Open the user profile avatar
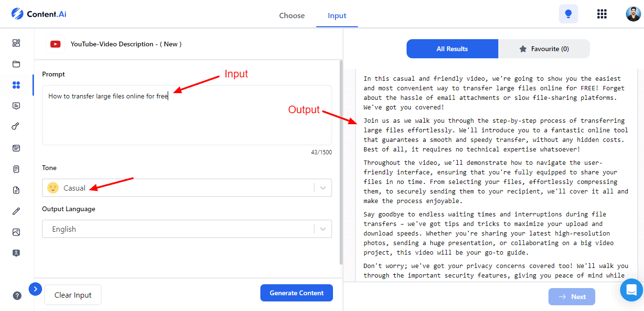The width and height of the screenshot is (644, 311). point(633,14)
